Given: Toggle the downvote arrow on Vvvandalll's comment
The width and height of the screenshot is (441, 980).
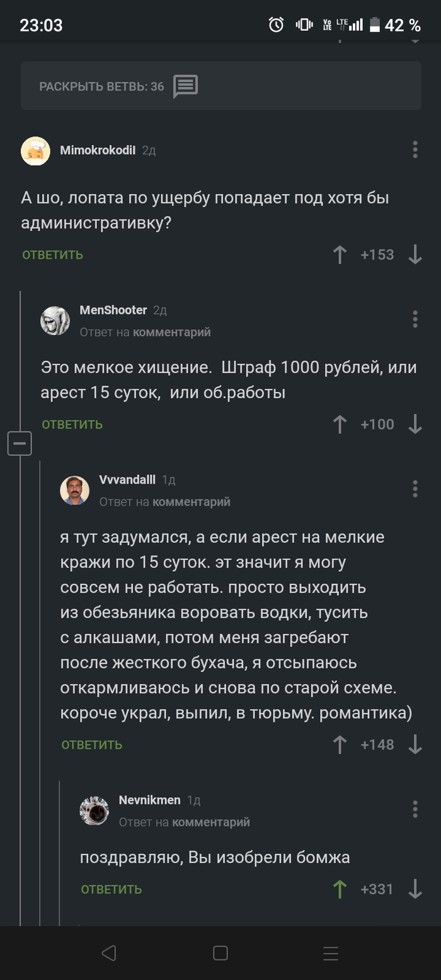Looking at the screenshot, I should pos(415,744).
